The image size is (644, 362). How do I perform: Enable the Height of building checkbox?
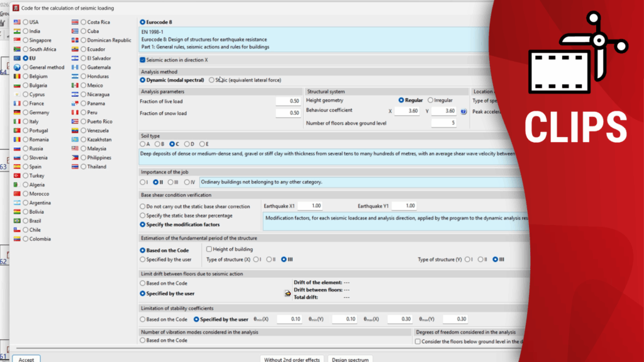pyautogui.click(x=209, y=250)
